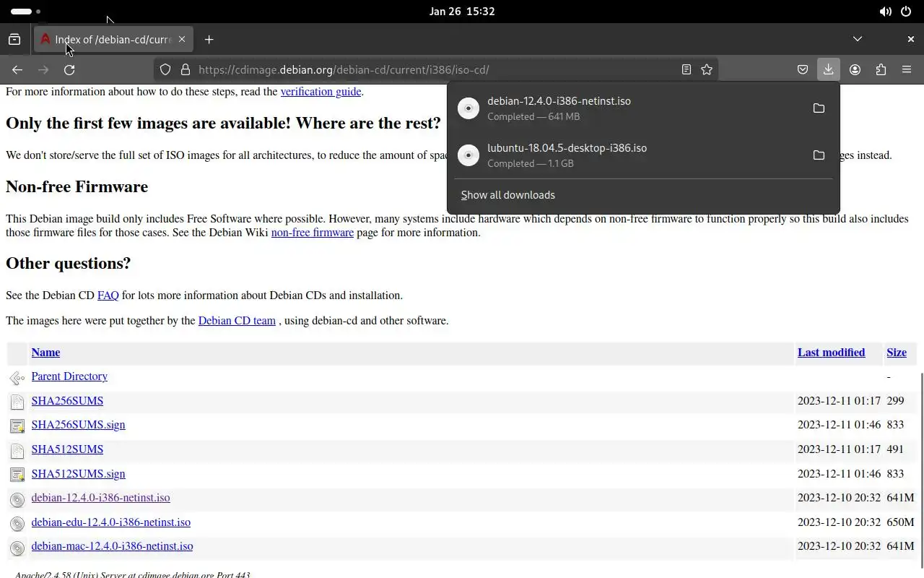Bookmark this page with star icon
The image size is (924, 578).
tap(707, 69)
